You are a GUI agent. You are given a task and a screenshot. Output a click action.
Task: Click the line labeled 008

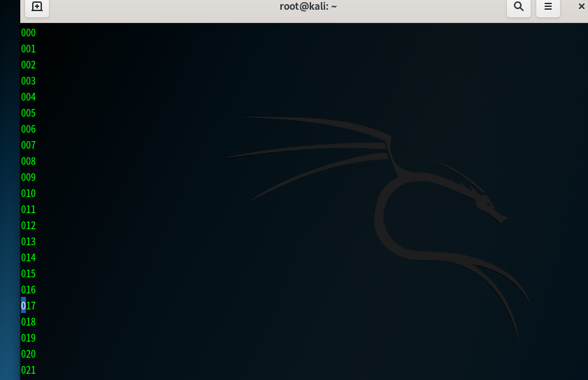[29, 161]
